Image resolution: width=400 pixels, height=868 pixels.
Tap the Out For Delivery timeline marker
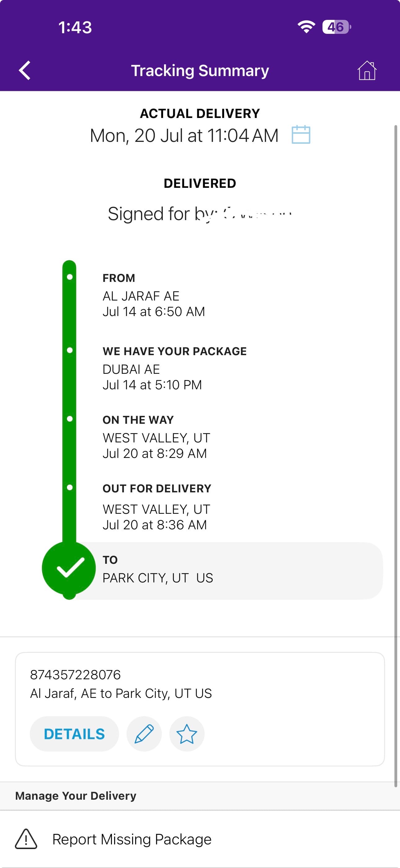pyautogui.click(x=70, y=487)
